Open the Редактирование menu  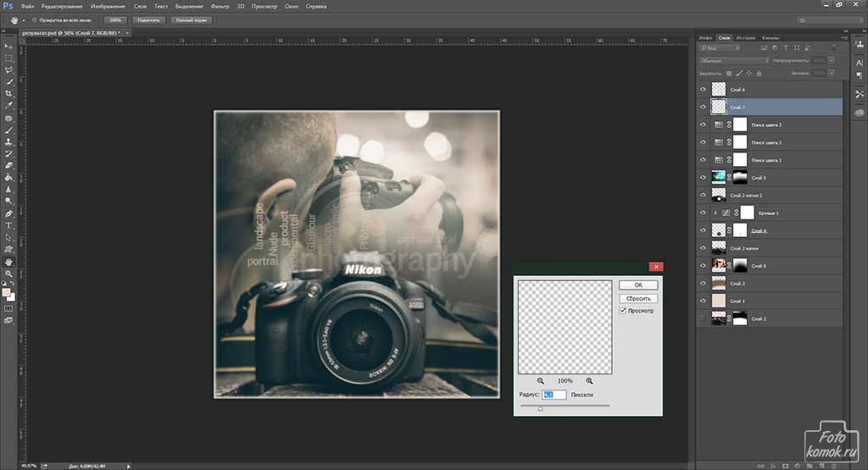pyautogui.click(x=61, y=7)
